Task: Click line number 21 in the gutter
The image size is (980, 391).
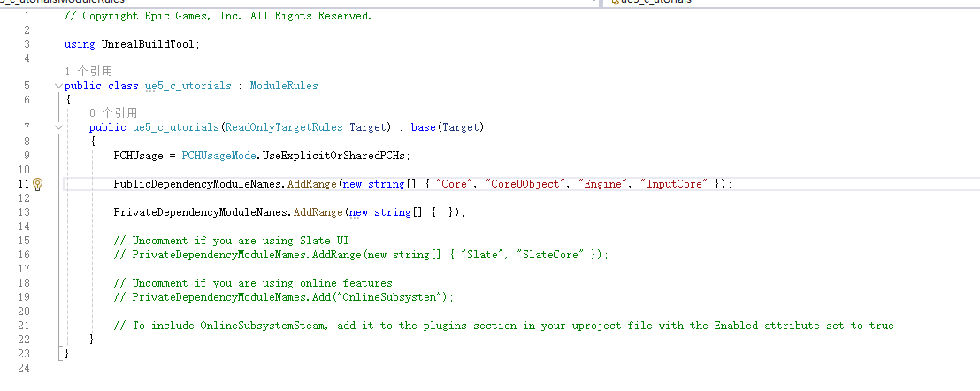Action: point(24,326)
